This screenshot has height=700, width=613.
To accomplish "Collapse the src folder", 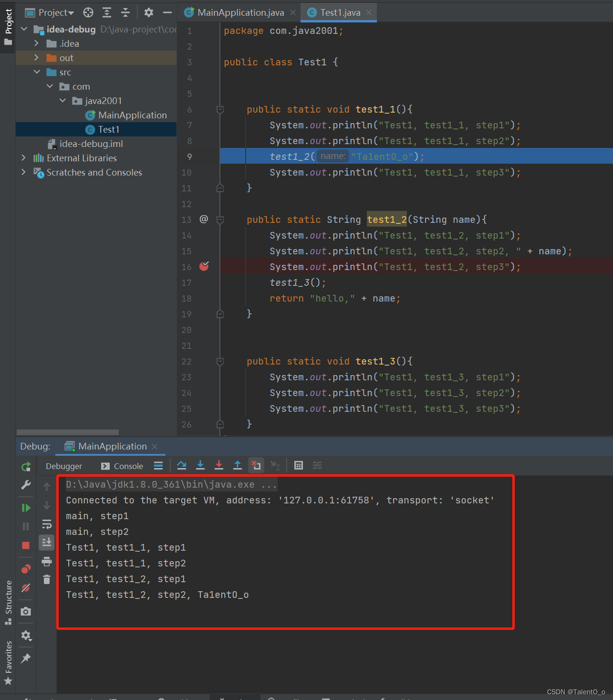I will coord(37,72).
